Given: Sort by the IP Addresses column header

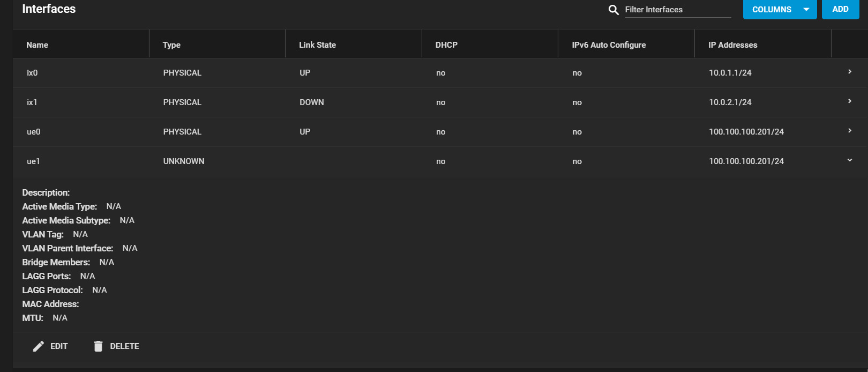Looking at the screenshot, I should coord(732,45).
